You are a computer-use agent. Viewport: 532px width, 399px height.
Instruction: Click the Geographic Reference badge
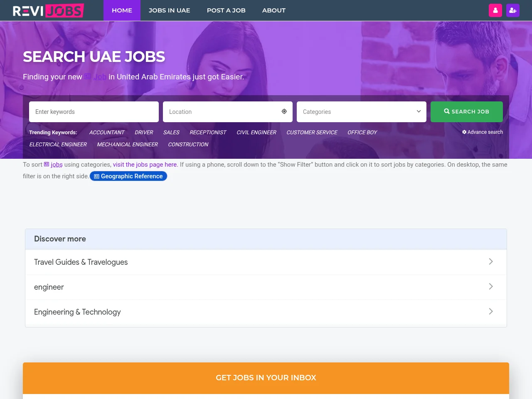[128, 176]
